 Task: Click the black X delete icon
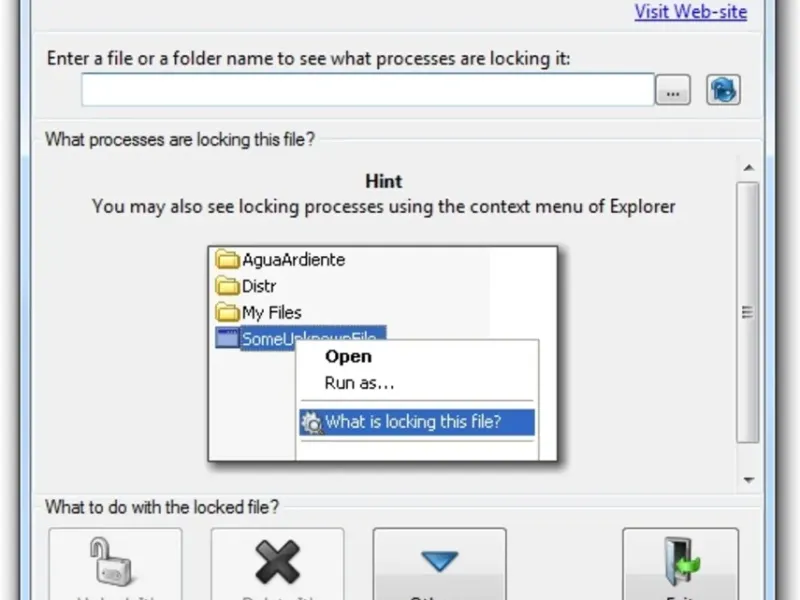[x=277, y=563]
